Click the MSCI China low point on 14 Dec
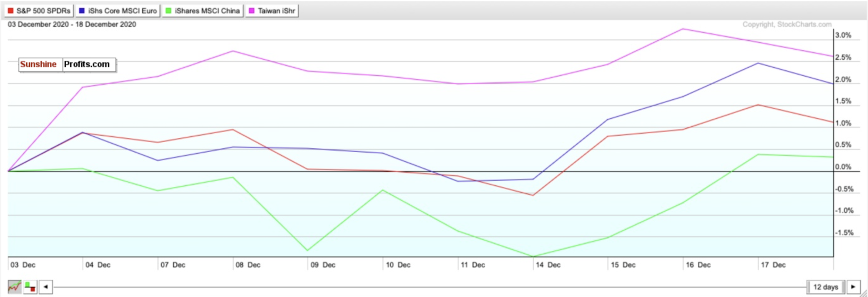This screenshot has width=868, height=297. click(533, 256)
